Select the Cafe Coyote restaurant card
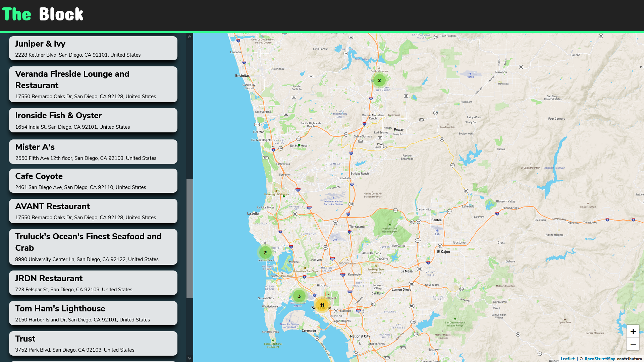 coord(93,181)
